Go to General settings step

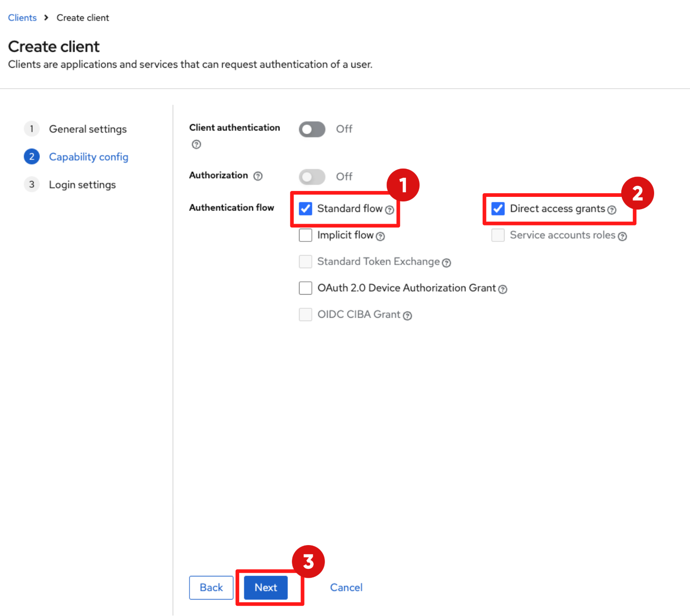click(88, 129)
